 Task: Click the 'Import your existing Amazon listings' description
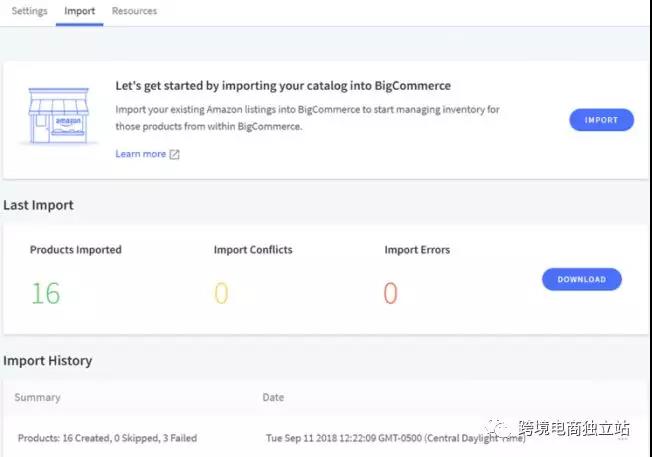[x=307, y=118]
